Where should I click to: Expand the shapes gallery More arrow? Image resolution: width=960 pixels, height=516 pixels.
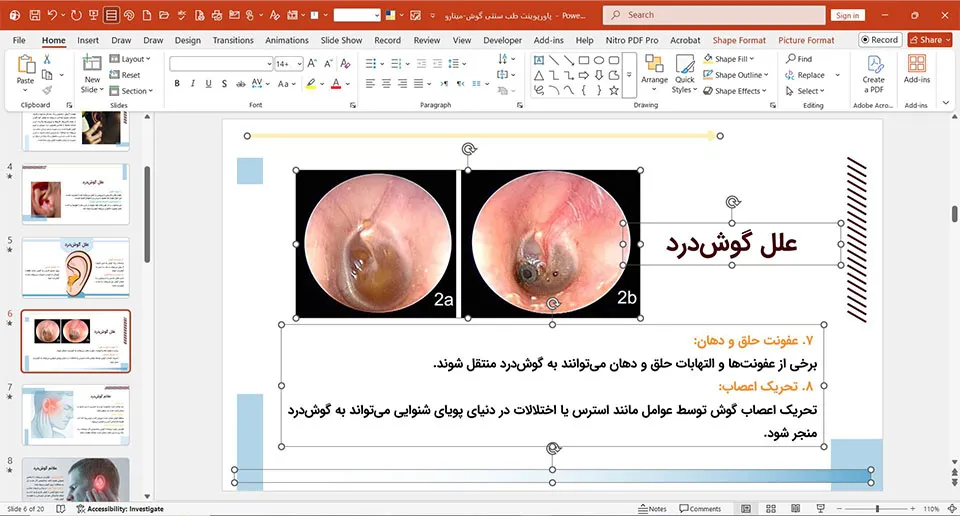click(x=629, y=75)
